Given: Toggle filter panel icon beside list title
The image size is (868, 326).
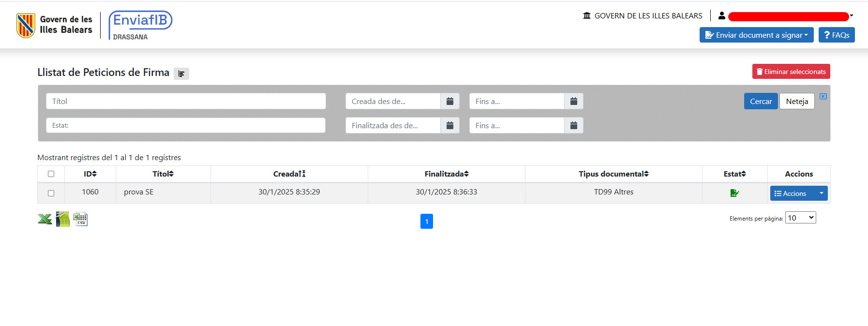Looking at the screenshot, I should 181,74.
